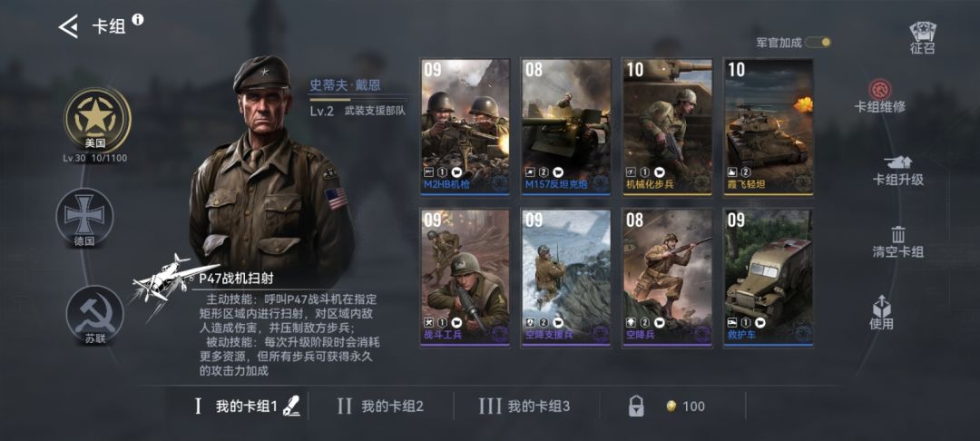The height and width of the screenshot is (441, 980).
Task: Open the info icon next to 卡组
Action: click(x=138, y=19)
